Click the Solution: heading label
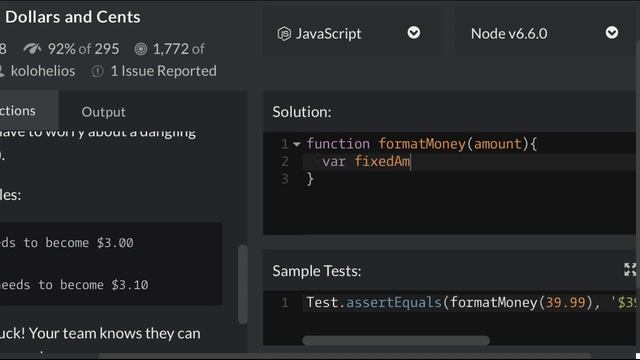 click(302, 112)
